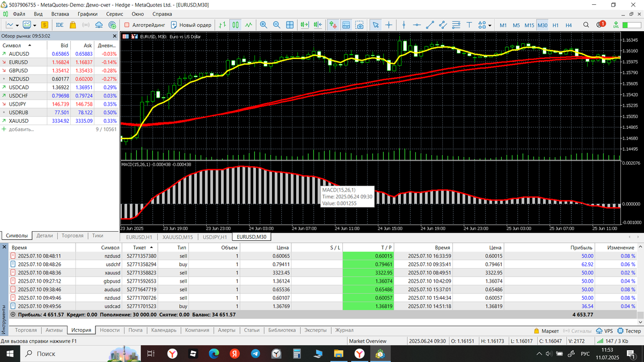Take a chart screenshot with camera icon
This screenshot has width=644, height=362.
360,25
